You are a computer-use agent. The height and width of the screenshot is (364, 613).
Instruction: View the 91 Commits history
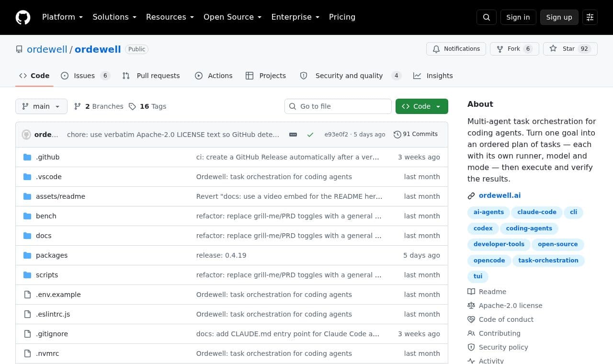[x=416, y=134]
